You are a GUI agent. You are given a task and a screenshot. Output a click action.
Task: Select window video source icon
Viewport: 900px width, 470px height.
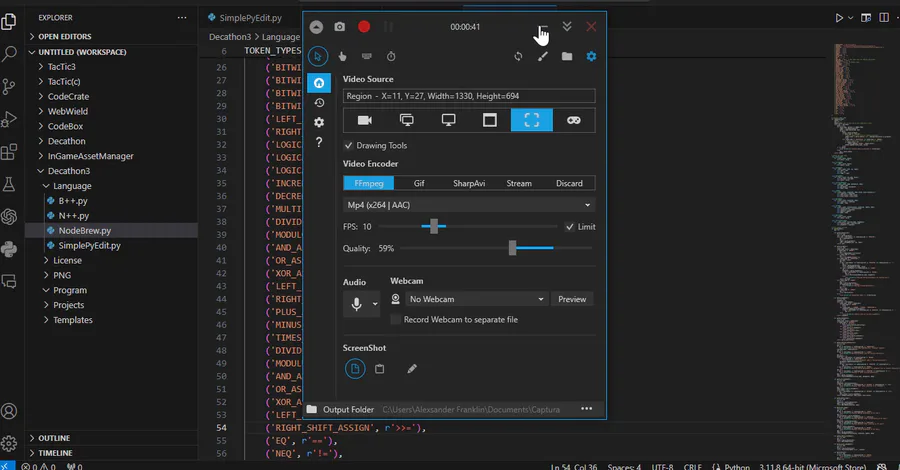490,120
